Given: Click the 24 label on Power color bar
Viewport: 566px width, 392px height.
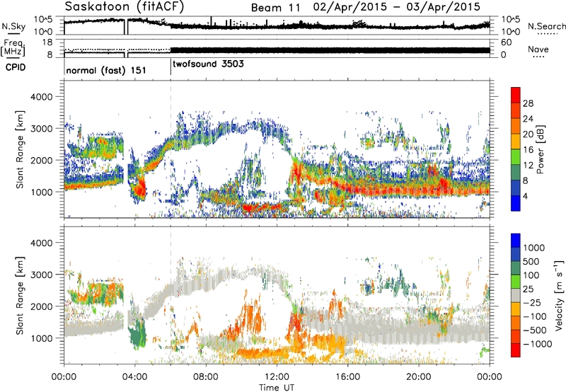Looking at the screenshot, I should (x=528, y=119).
